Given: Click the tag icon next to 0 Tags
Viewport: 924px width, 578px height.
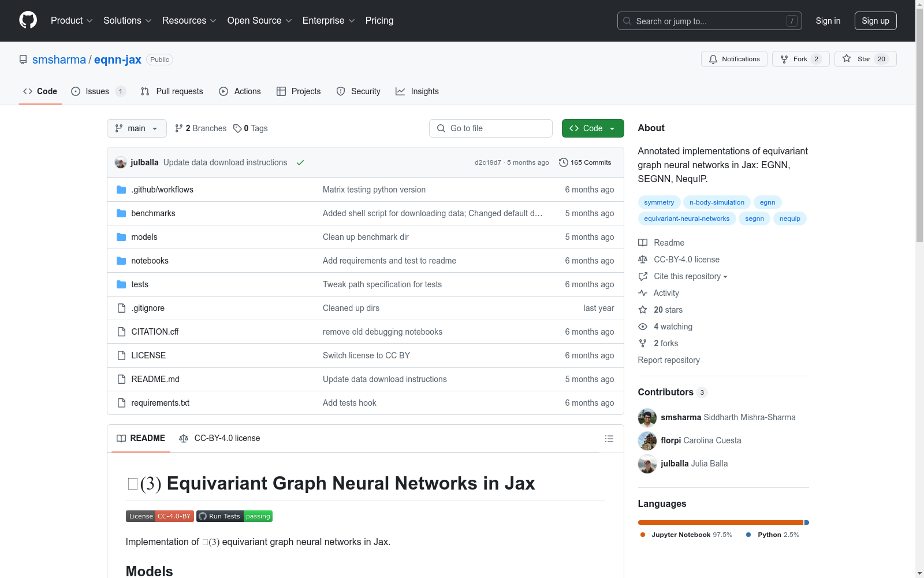Looking at the screenshot, I should coord(237,128).
